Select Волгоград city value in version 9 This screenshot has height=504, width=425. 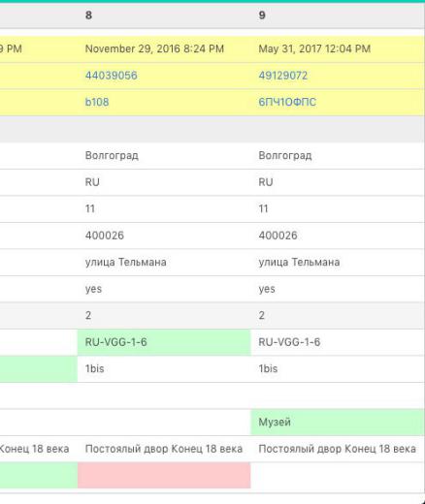[285, 155]
